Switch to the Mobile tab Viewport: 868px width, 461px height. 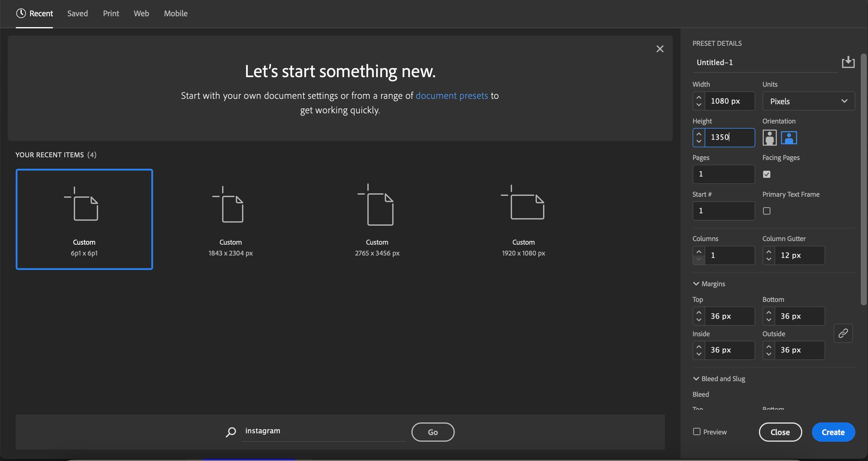coord(175,13)
